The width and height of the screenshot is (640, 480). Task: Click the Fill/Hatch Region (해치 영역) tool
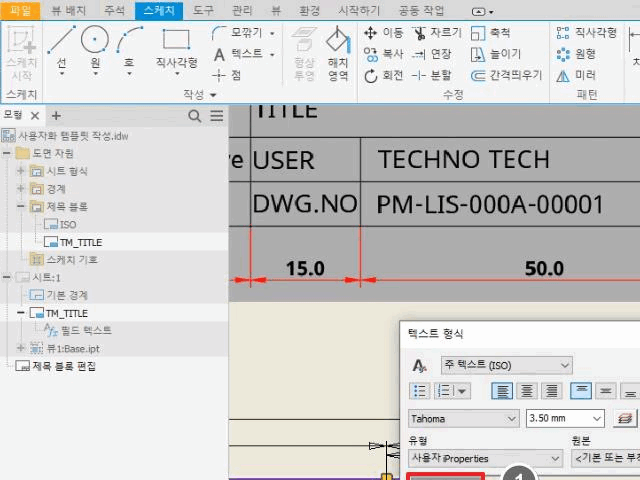[338, 53]
